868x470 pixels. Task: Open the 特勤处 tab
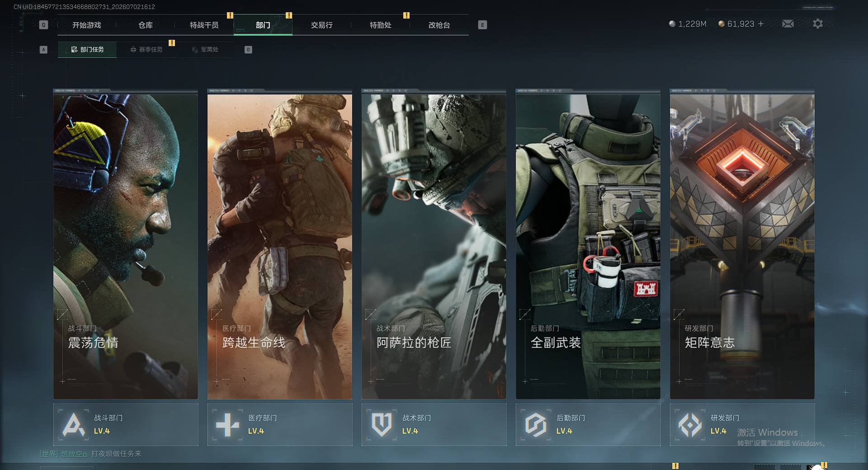click(x=381, y=25)
